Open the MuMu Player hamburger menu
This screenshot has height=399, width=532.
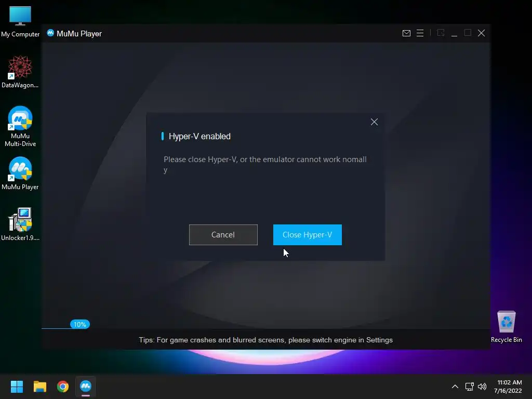click(420, 33)
